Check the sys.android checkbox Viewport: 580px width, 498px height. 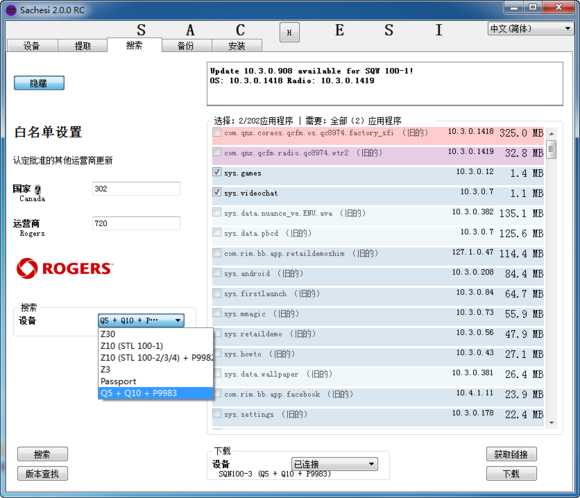coord(217,273)
